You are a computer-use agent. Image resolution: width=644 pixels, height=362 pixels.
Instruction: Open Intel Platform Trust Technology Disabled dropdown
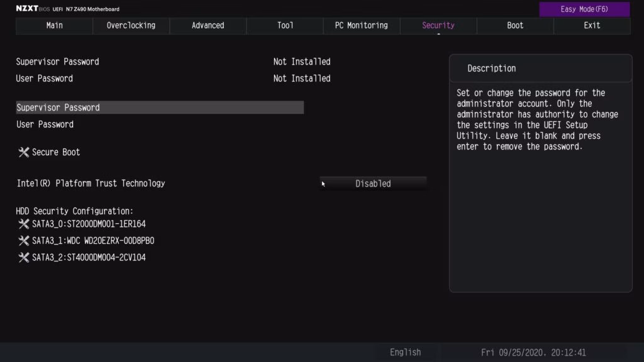373,184
